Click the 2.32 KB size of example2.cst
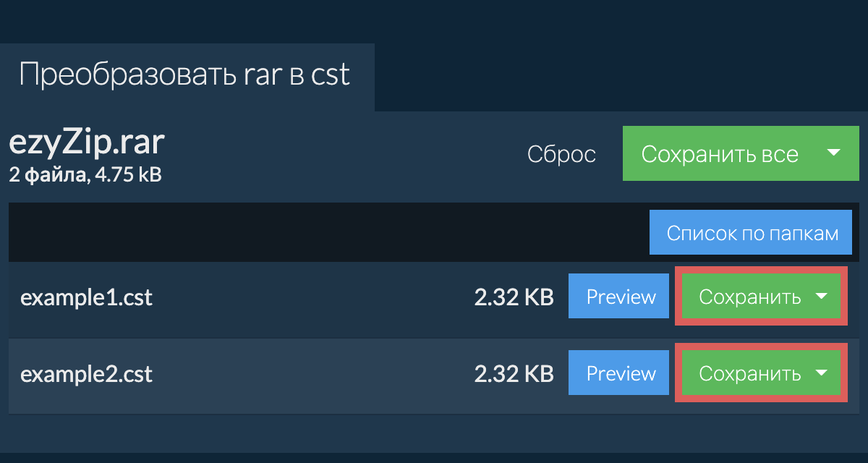This screenshot has height=463, width=868. click(x=514, y=374)
